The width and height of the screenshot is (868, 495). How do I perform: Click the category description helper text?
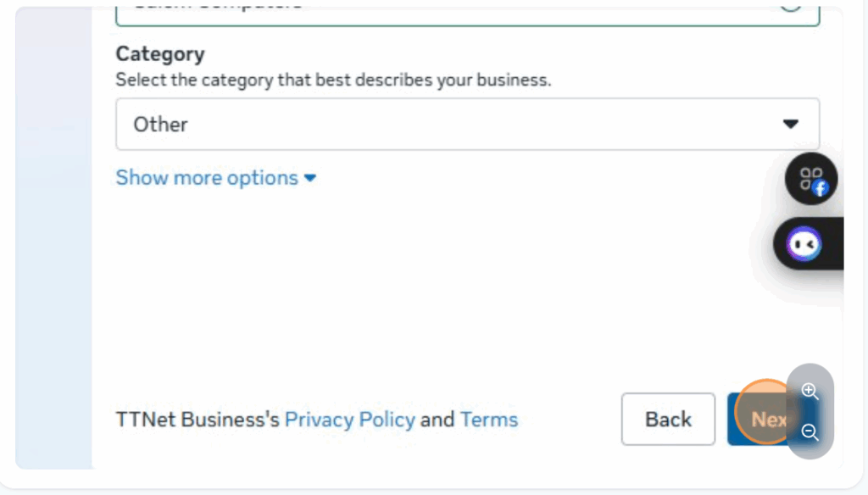click(x=333, y=81)
